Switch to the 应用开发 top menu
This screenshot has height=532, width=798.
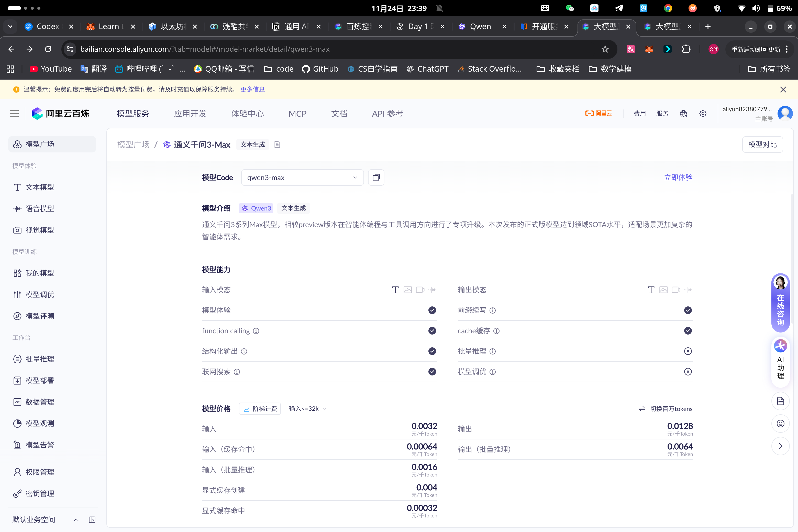click(190, 114)
